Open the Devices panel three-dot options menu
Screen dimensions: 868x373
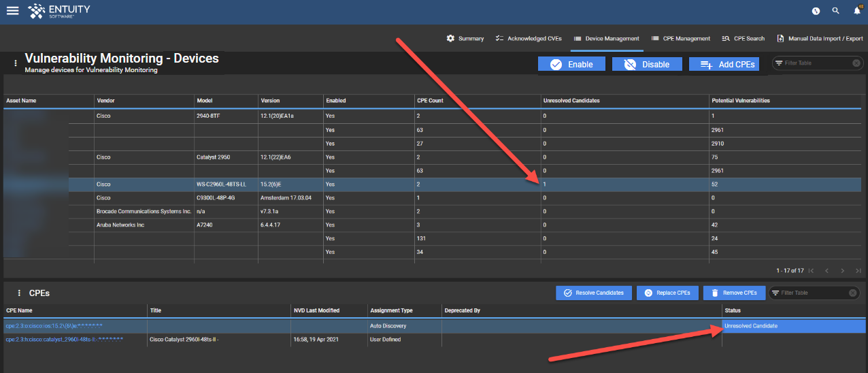16,63
